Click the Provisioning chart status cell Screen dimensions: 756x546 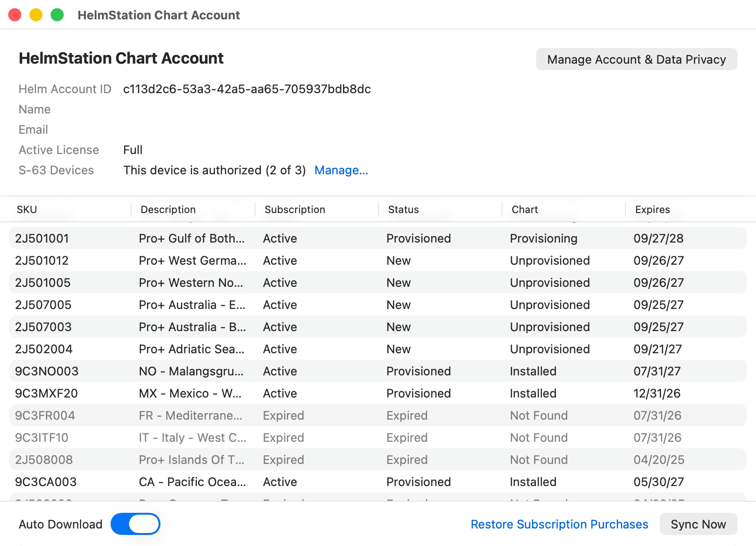[543, 238]
